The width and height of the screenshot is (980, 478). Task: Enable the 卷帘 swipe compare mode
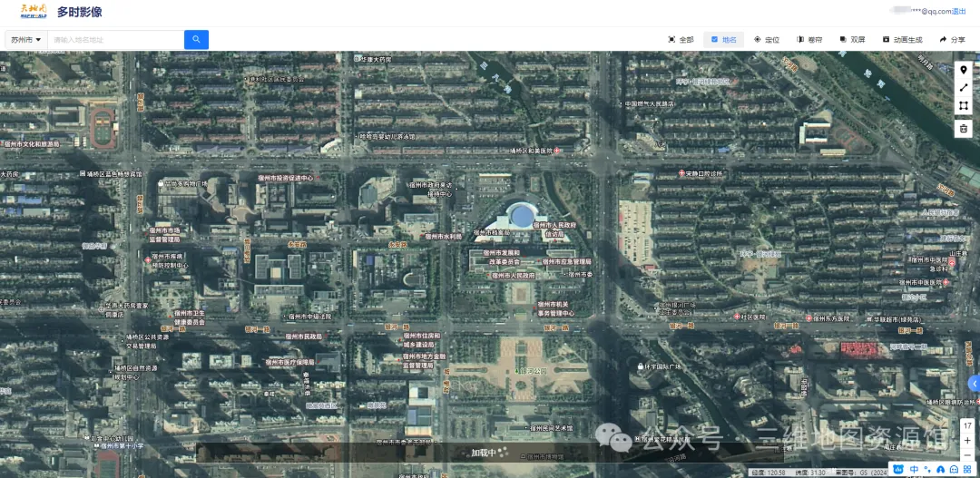pyautogui.click(x=809, y=39)
